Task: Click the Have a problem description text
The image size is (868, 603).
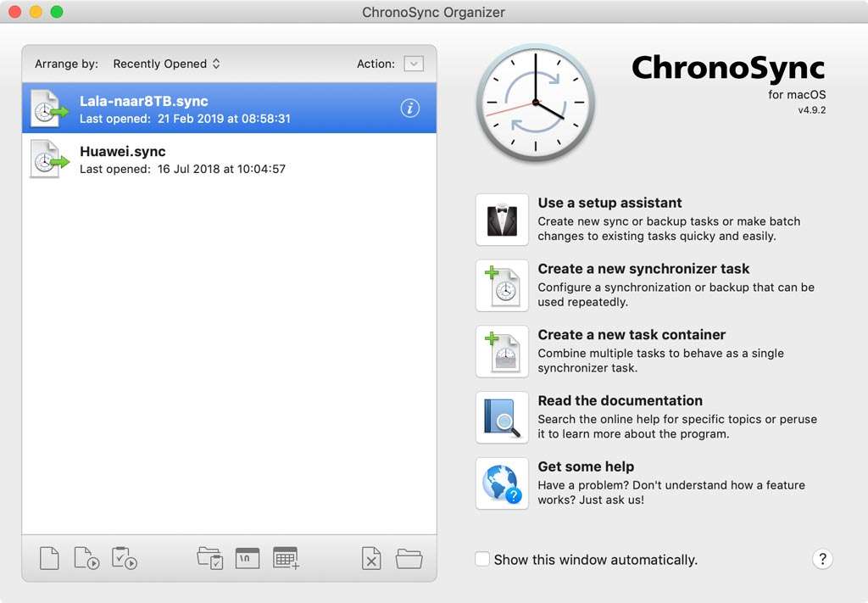Action: pyautogui.click(x=671, y=492)
